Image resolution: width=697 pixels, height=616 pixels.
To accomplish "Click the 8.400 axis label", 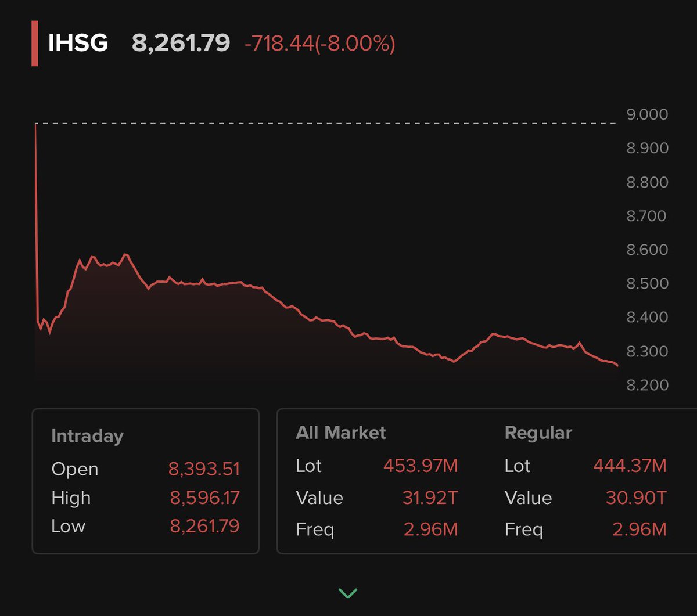I will click(648, 318).
